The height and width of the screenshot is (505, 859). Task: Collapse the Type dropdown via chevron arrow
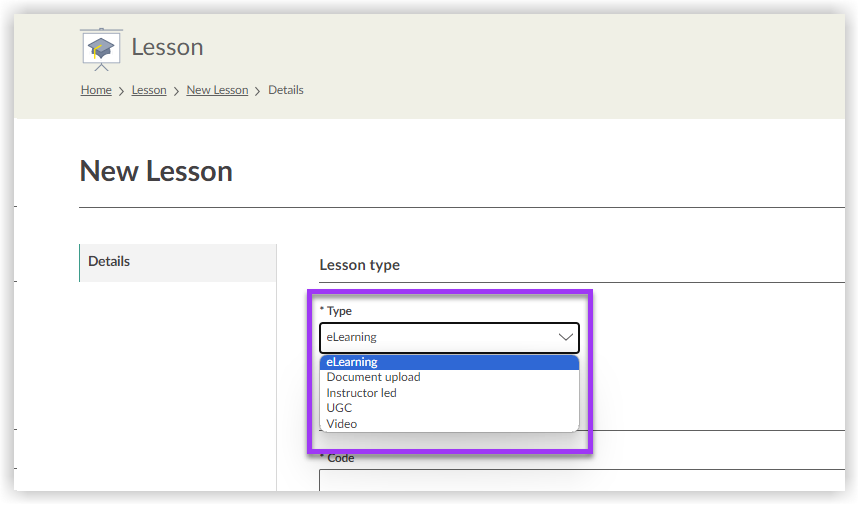(565, 337)
